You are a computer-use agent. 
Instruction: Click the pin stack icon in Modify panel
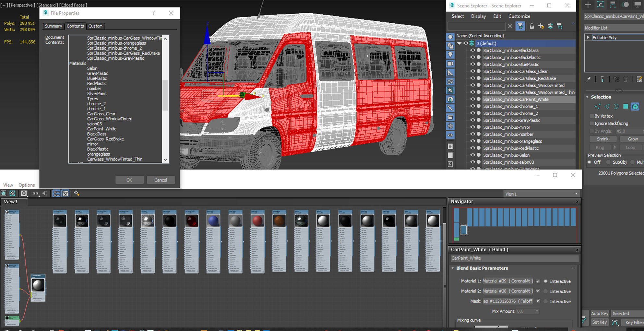point(589,79)
